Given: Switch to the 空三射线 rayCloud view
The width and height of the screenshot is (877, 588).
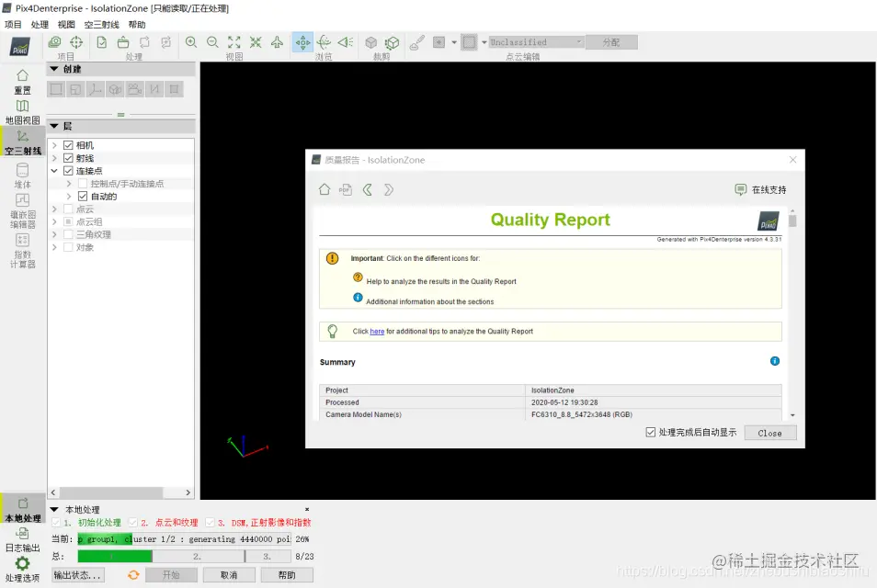Looking at the screenshot, I should 22,142.
